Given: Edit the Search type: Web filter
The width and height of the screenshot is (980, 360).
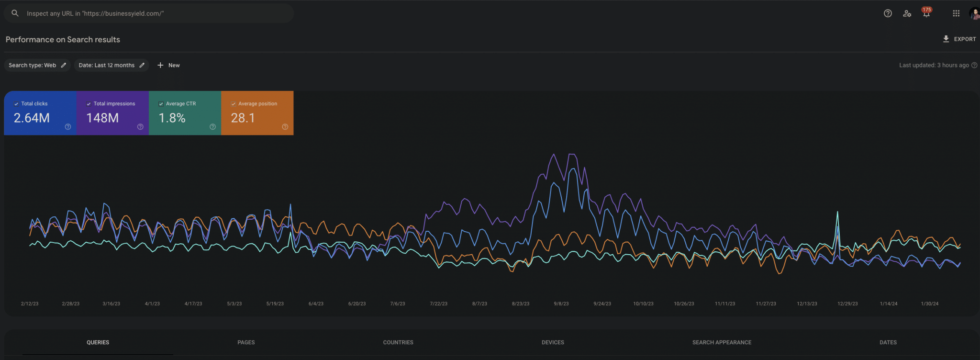Looking at the screenshot, I should click(x=37, y=65).
